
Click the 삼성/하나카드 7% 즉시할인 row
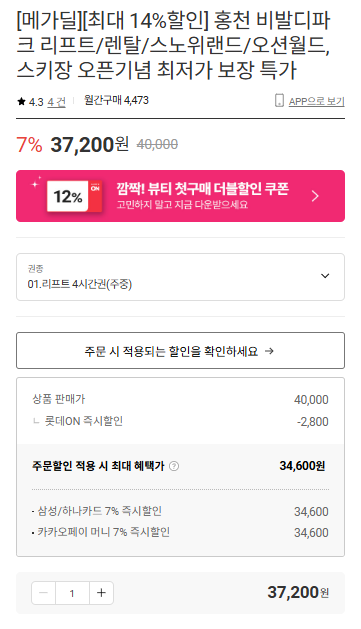point(180,511)
